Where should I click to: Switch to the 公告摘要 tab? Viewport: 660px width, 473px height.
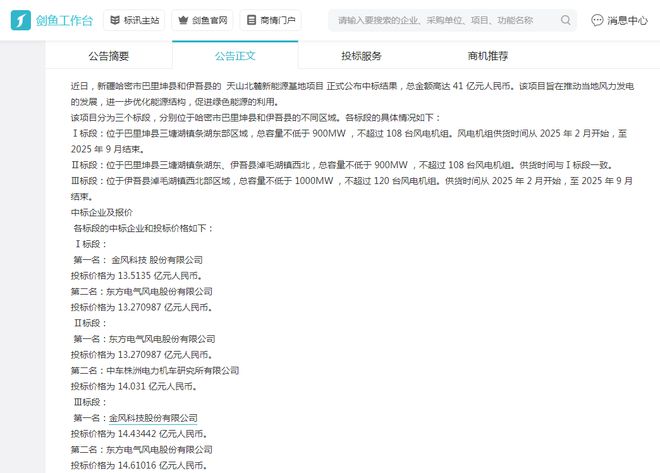click(x=109, y=56)
